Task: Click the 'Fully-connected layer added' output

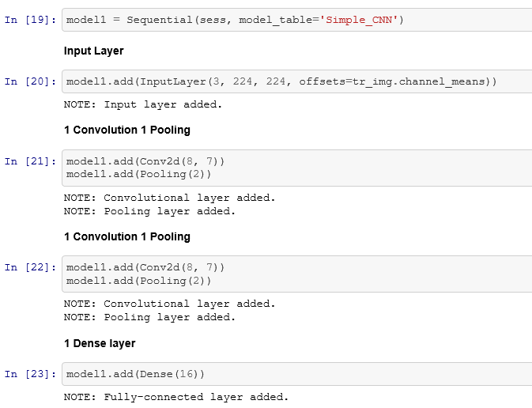Action: point(176,397)
